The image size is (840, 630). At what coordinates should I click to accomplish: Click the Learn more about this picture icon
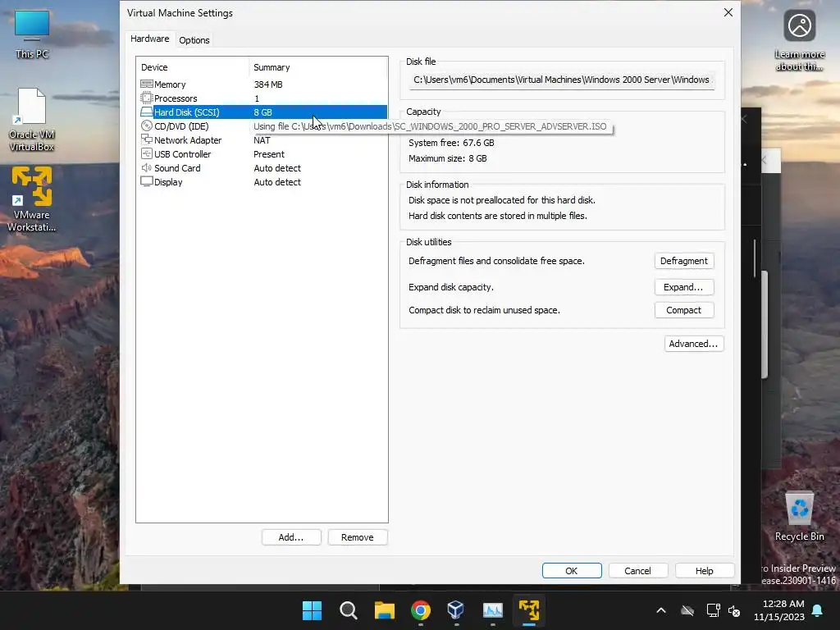[799, 41]
